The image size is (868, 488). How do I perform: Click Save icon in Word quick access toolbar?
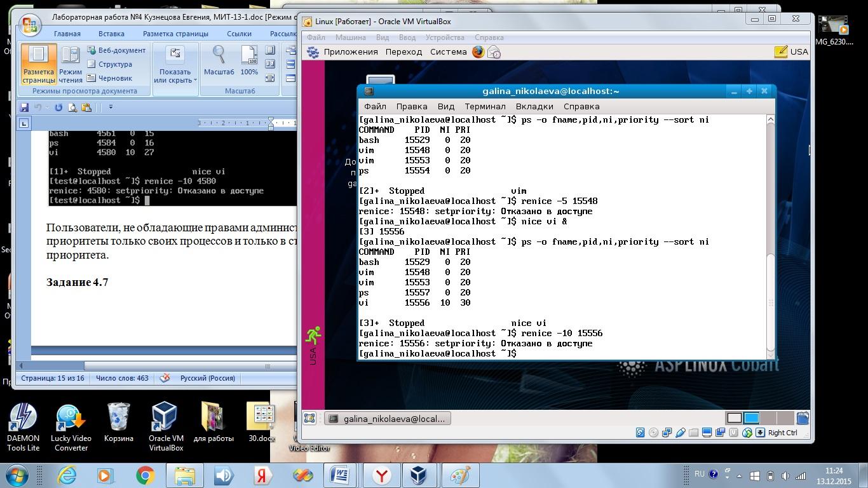24,107
